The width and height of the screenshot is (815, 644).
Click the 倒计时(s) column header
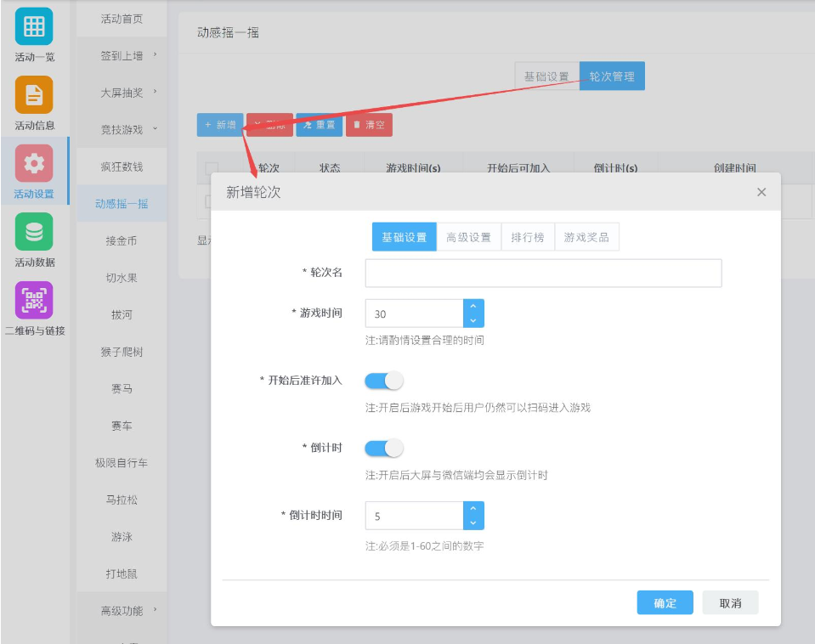616,168
